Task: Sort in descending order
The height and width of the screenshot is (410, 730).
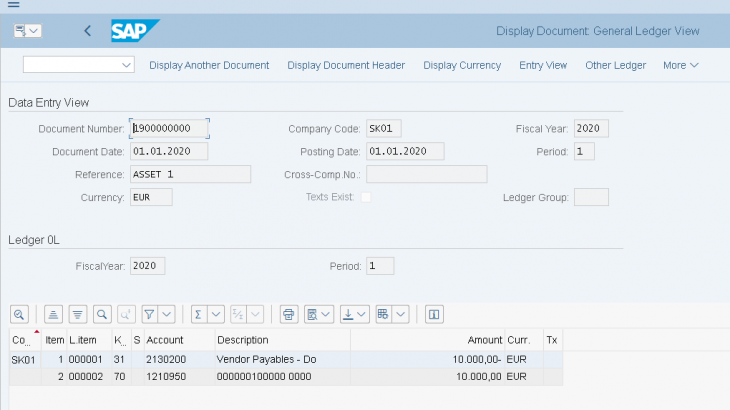Action: click(x=78, y=315)
